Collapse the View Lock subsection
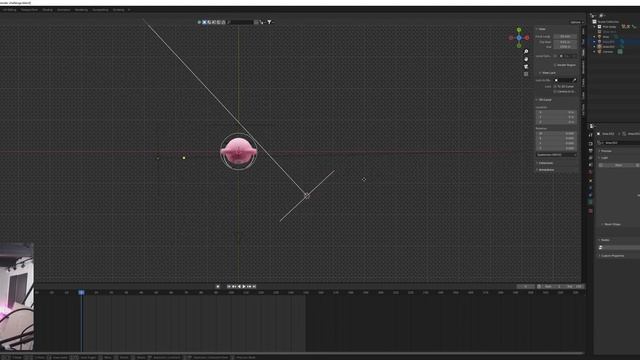 click(548, 73)
